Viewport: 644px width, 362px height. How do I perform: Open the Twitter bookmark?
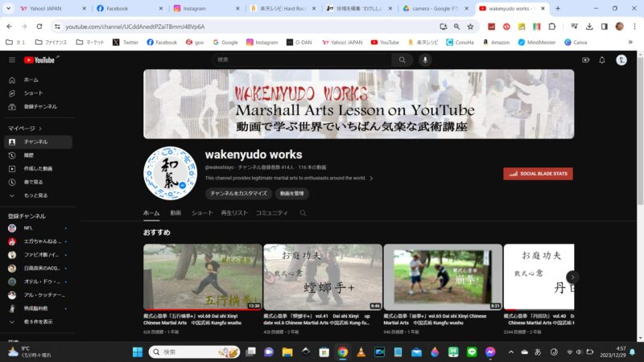click(126, 43)
